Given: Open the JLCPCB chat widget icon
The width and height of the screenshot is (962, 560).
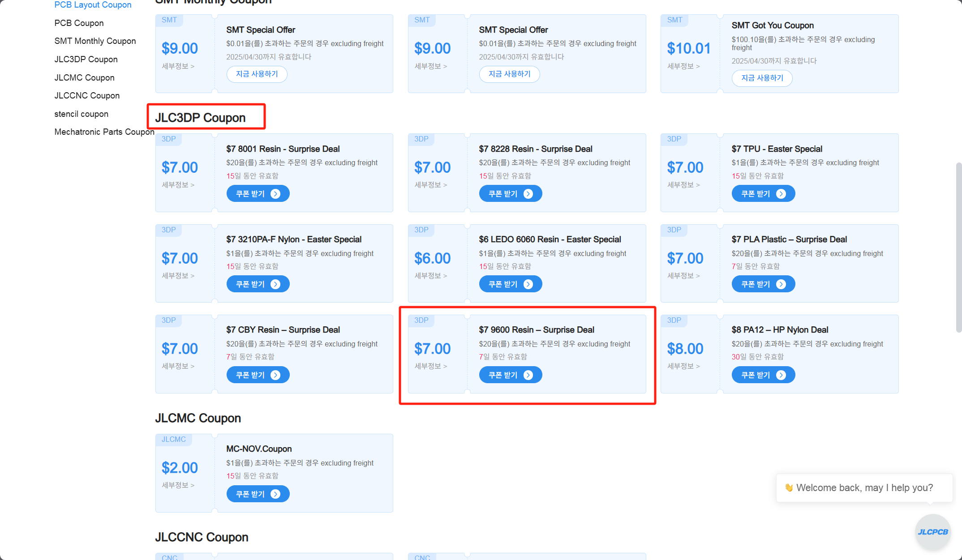Looking at the screenshot, I should (933, 532).
